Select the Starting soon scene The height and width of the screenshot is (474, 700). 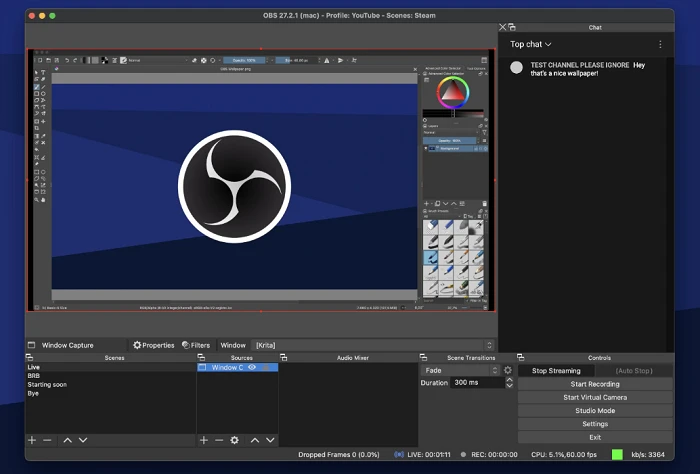[x=111, y=384]
